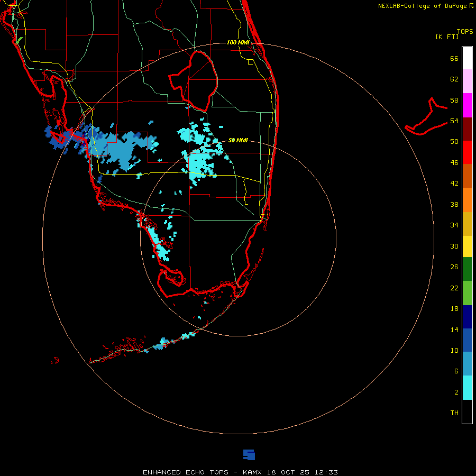Select the light pink legend swatch
476x476 pixels.
point(467,81)
